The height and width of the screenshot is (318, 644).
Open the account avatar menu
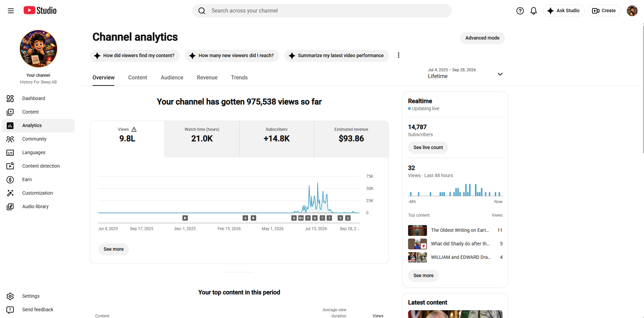632,11
